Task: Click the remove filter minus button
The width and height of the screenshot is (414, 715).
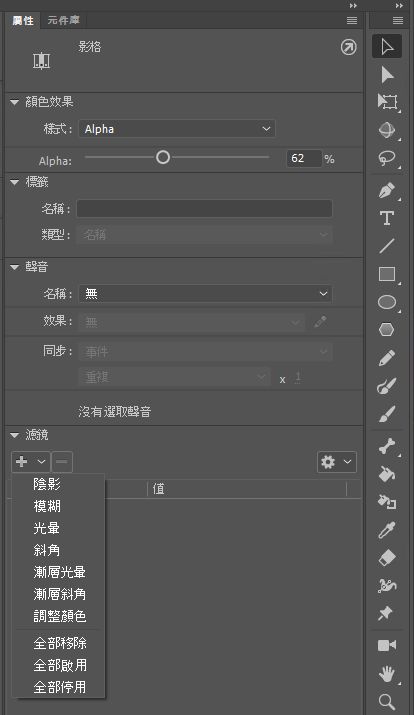Action: tap(62, 462)
